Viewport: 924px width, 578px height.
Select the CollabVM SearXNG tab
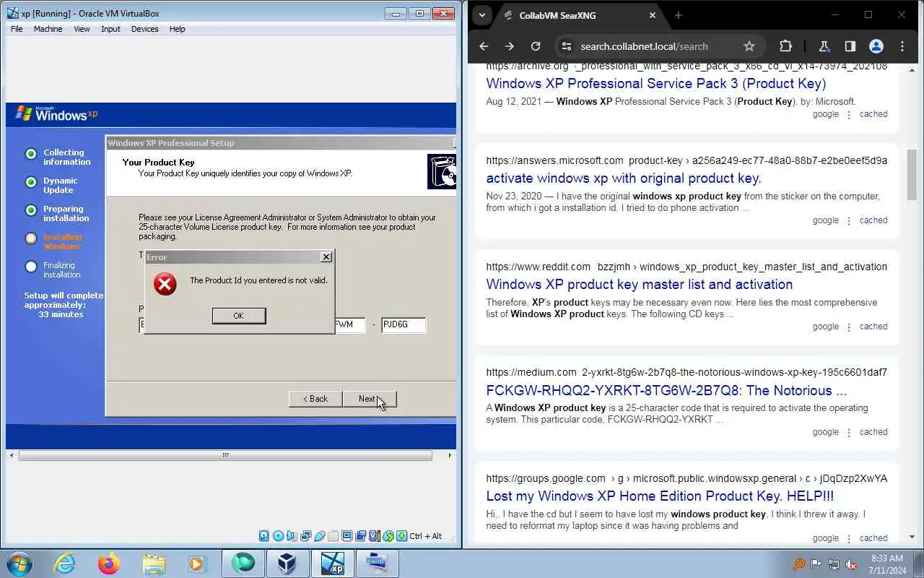coord(580,15)
